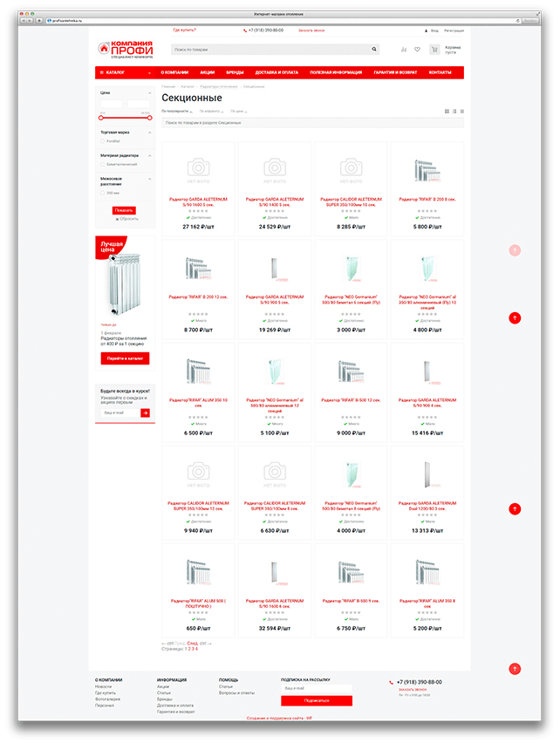
Task: Click Перейти в каталог promo button
Action: tap(125, 358)
